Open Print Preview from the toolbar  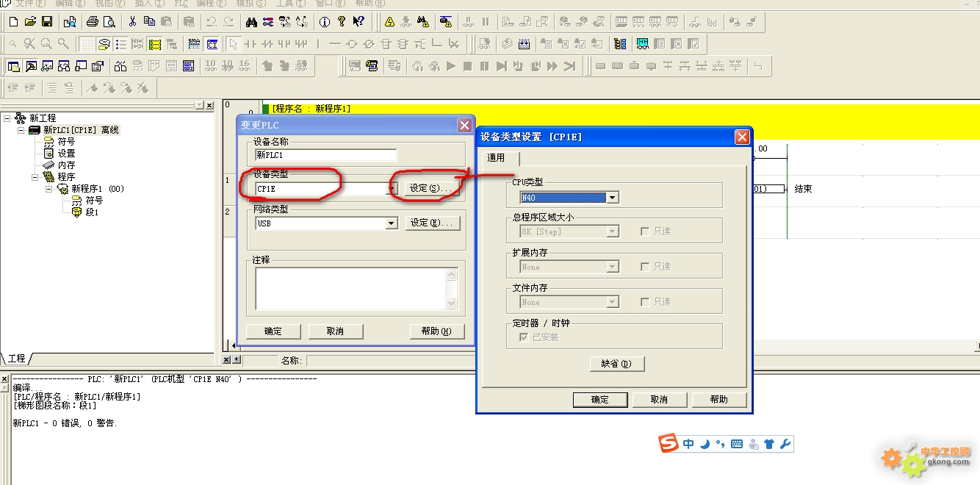point(109,22)
